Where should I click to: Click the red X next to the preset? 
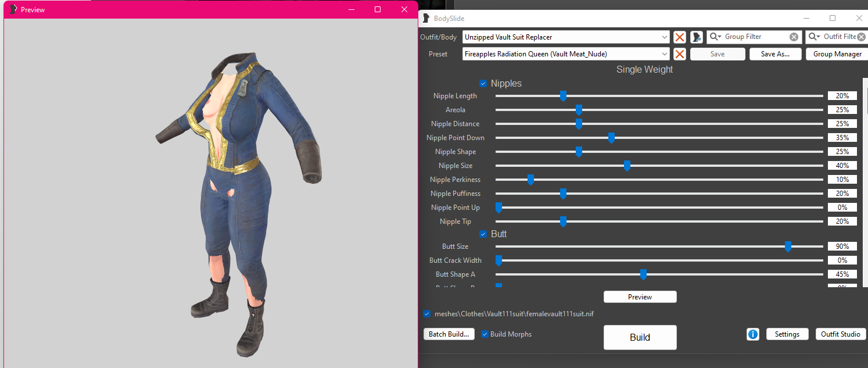[x=679, y=53]
